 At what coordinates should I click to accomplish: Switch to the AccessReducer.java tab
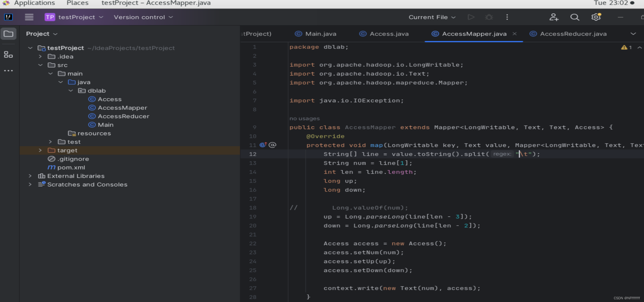pyautogui.click(x=568, y=34)
